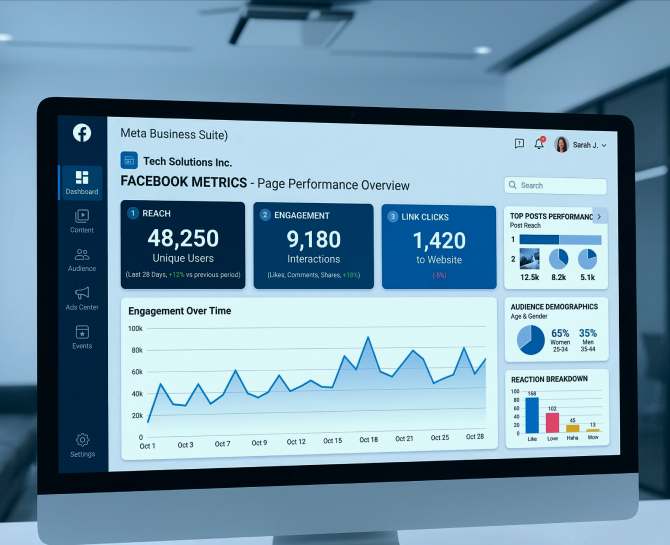
Task: Click inside the Search input field
Action: click(555, 186)
